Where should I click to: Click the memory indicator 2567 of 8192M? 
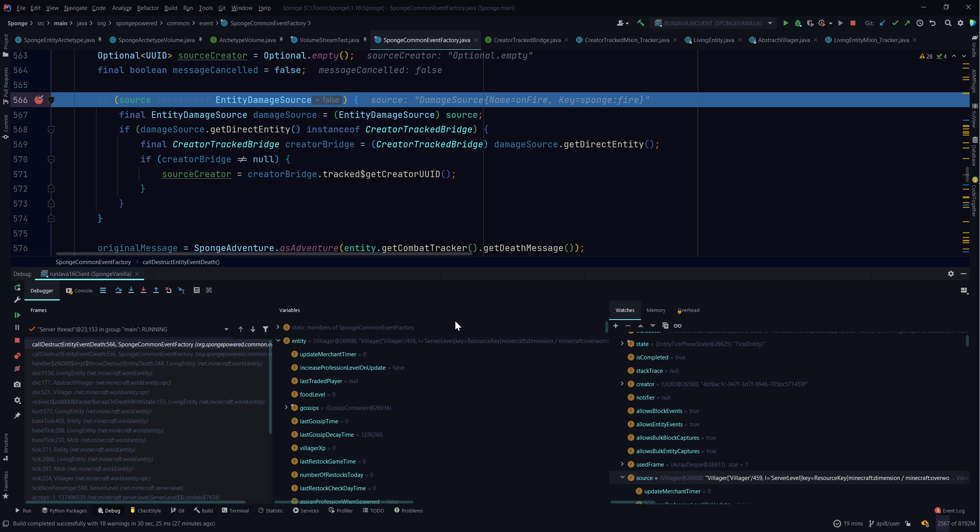pyautogui.click(x=956, y=524)
